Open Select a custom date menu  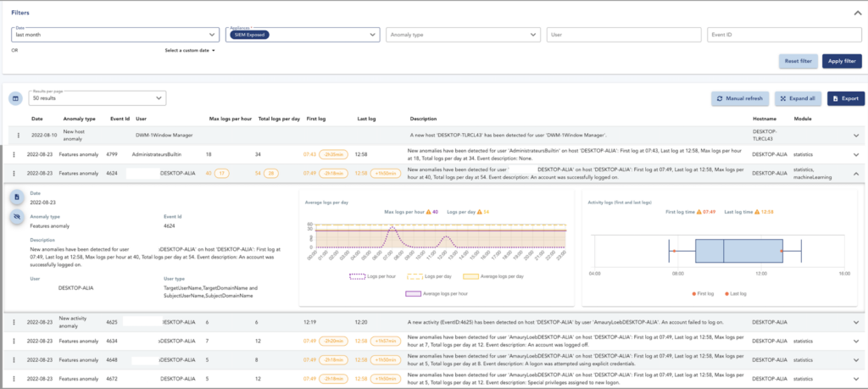(x=189, y=50)
